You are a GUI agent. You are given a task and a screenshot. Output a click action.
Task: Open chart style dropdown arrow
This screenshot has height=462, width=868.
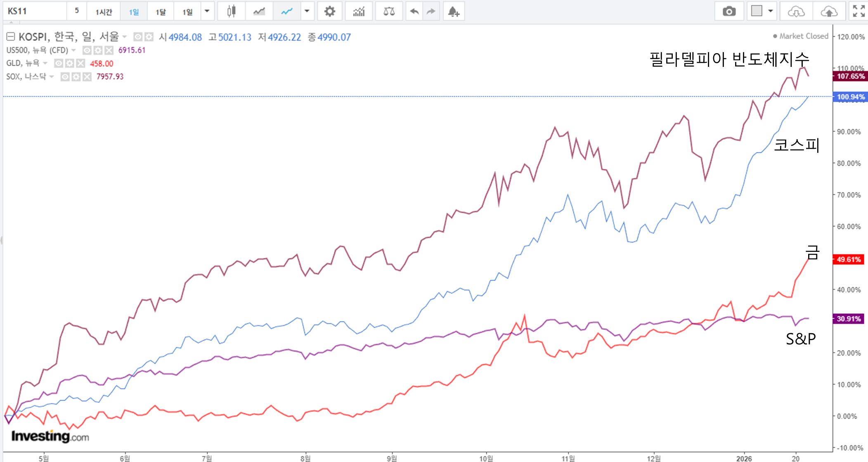click(307, 12)
